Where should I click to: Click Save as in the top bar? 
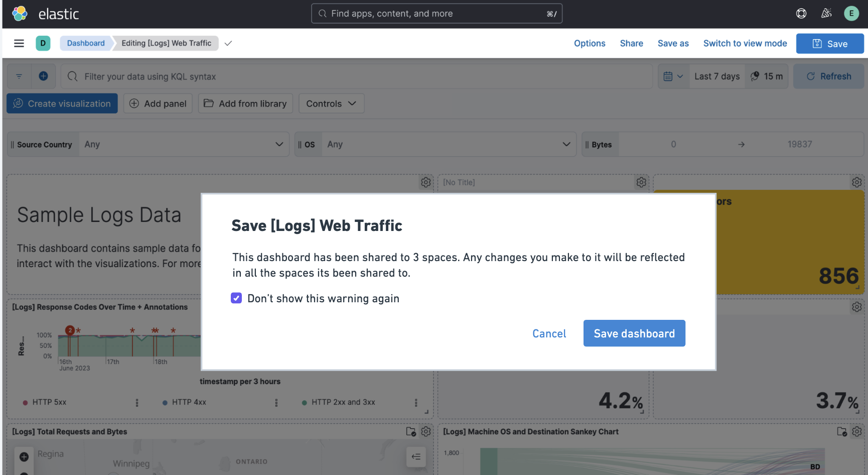click(673, 44)
